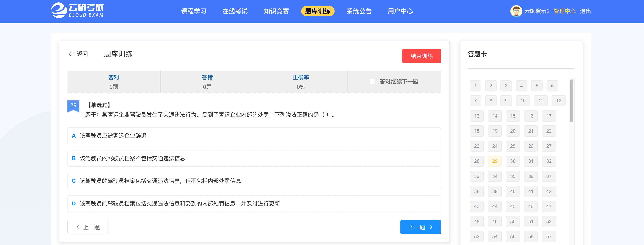Click the 答错 0题 statistic cell
Viewport: 644px width, 245px height.
207,82
